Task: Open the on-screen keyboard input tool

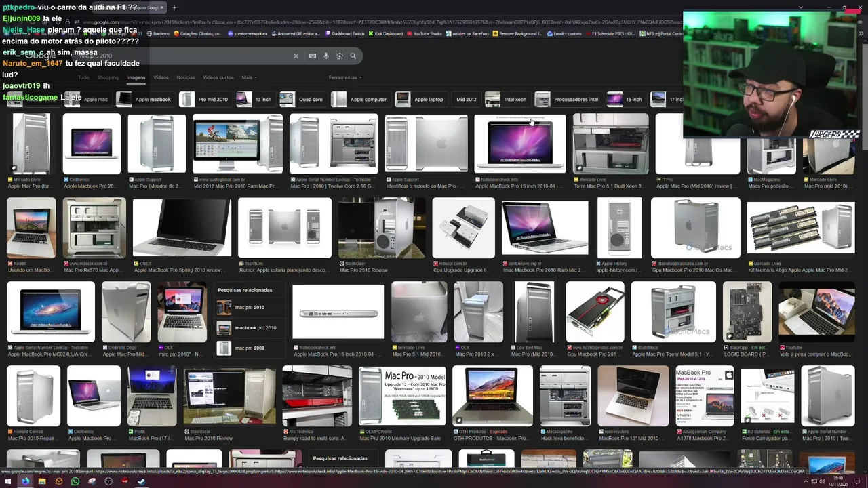Action: 313,56
